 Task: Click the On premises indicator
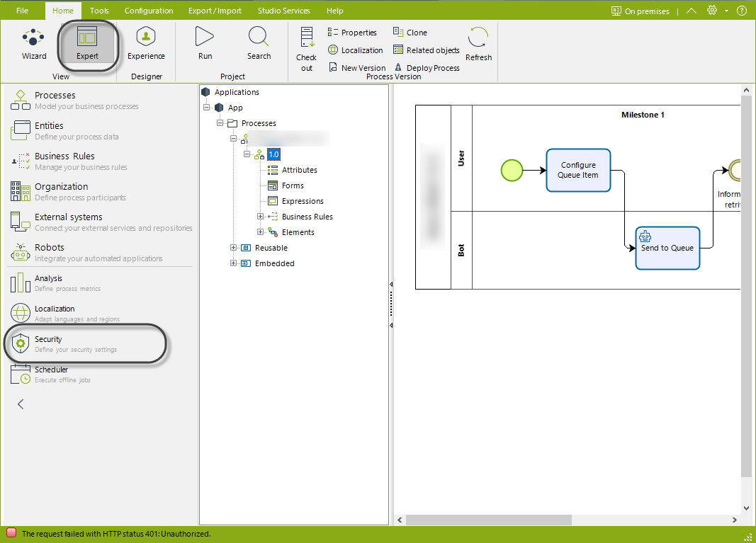[x=641, y=11]
